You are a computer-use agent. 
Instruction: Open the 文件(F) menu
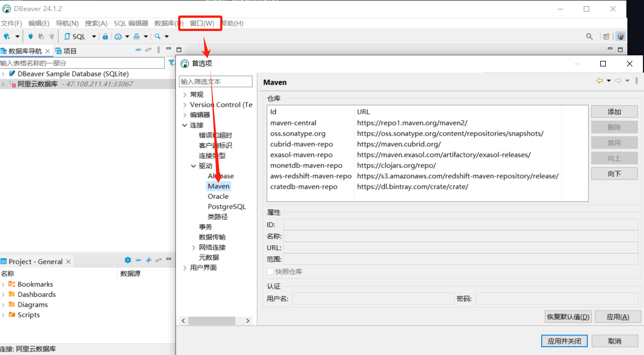tap(11, 23)
